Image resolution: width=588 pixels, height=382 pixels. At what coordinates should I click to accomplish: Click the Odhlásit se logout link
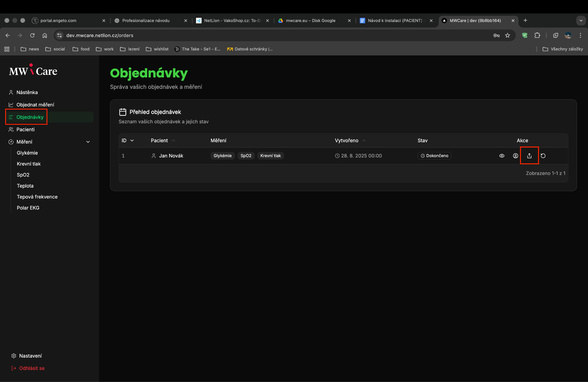coord(32,368)
